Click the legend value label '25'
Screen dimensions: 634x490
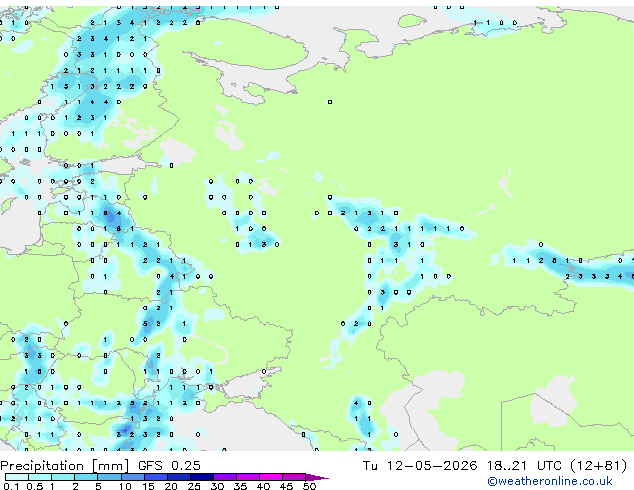194,486
